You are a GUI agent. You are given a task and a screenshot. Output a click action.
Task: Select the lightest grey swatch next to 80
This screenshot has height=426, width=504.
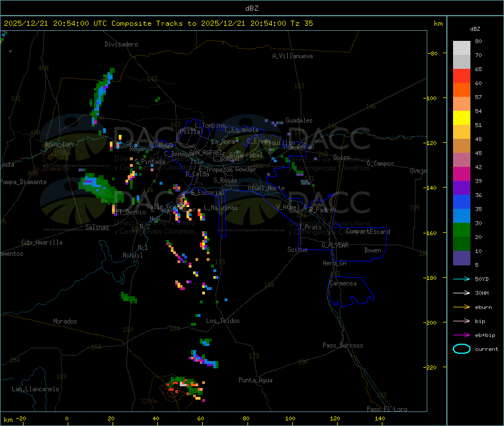(x=461, y=48)
